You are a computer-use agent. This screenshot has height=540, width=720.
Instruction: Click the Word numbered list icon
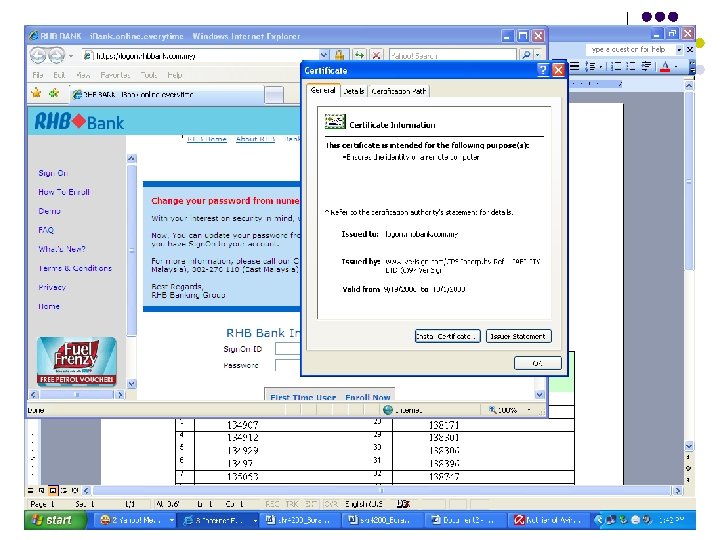pyautogui.click(x=616, y=67)
